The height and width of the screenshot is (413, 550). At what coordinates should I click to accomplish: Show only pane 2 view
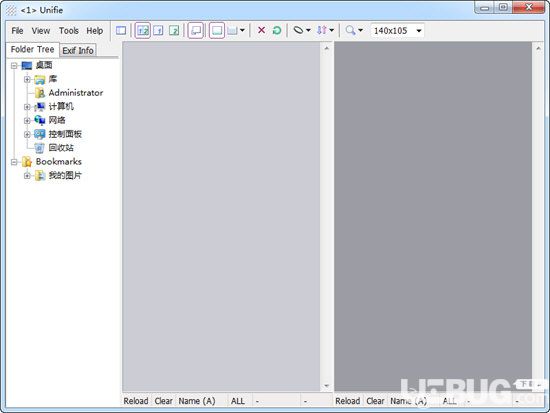[x=174, y=31]
